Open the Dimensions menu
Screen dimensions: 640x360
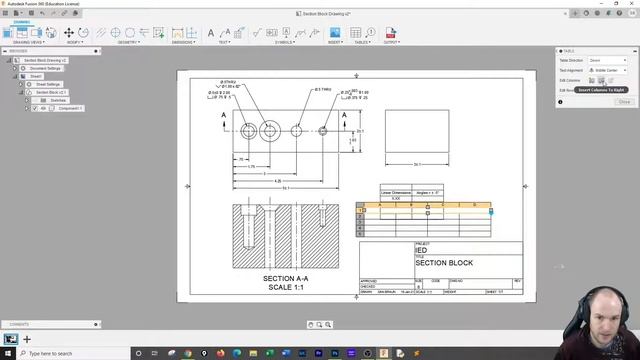tap(184, 42)
